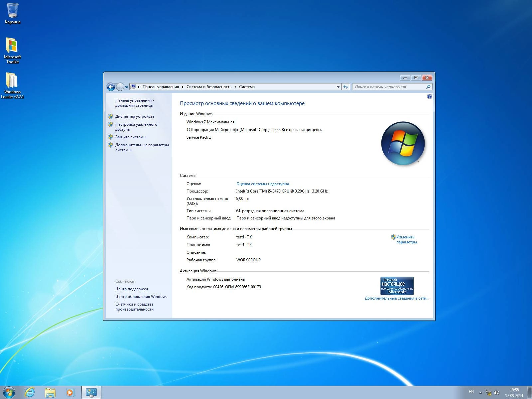Click the Windows 7 Максимальная edition text

click(210, 122)
